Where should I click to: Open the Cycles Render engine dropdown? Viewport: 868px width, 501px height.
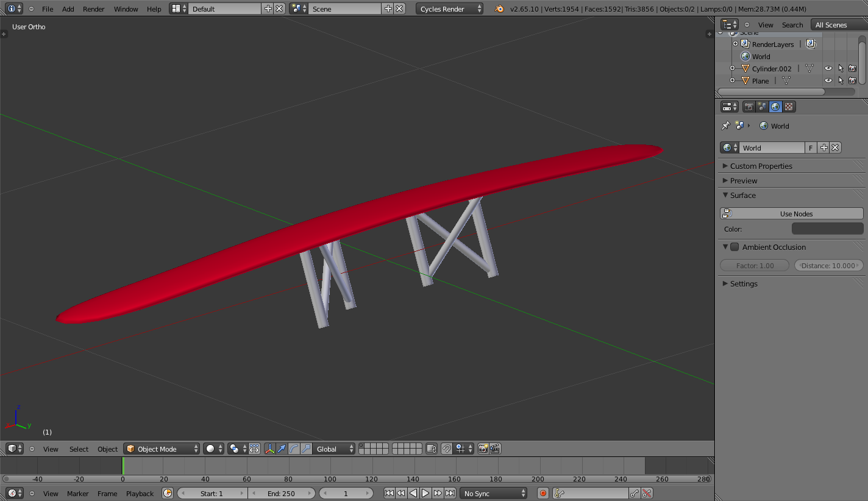(x=450, y=9)
